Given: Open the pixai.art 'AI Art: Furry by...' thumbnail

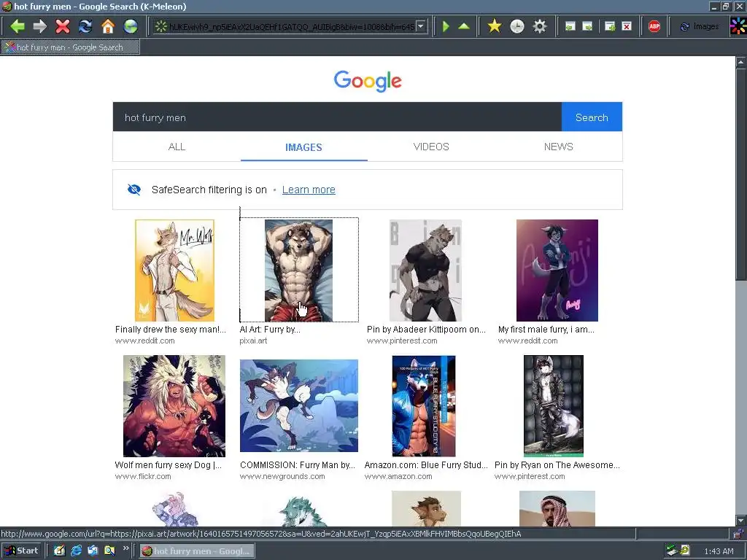Looking at the screenshot, I should [x=298, y=270].
